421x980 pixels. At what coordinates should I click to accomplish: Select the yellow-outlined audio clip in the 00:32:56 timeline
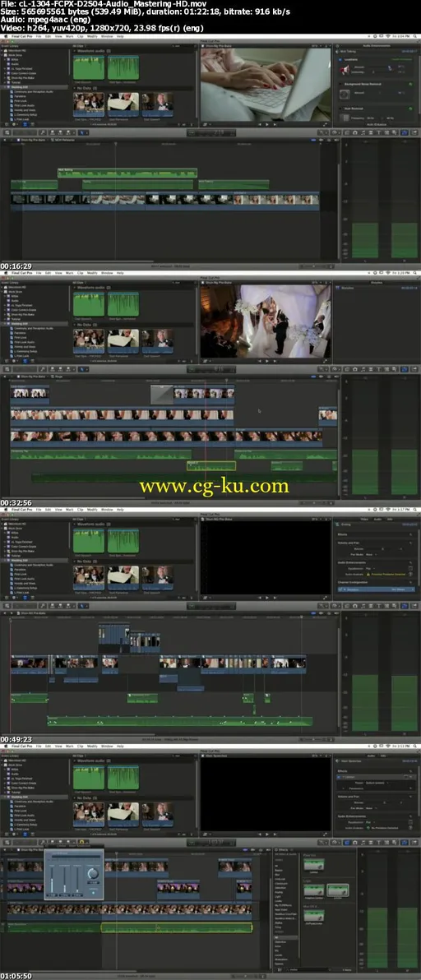[211, 465]
